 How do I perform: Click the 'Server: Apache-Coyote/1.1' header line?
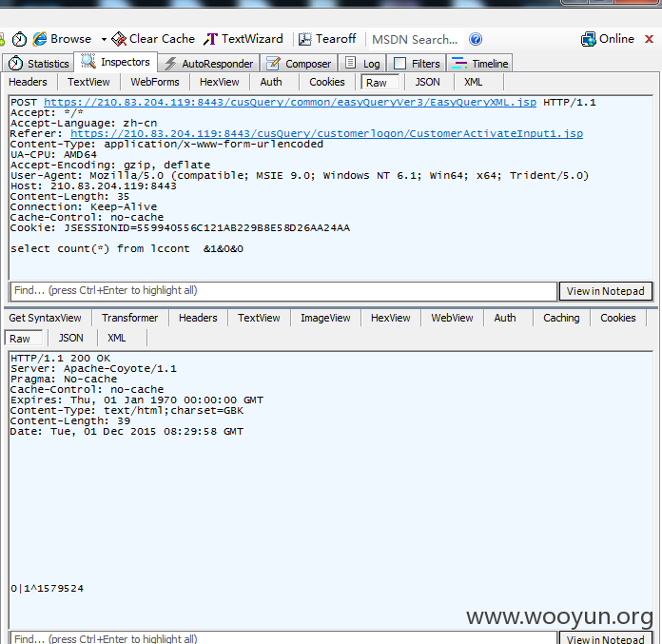click(x=93, y=369)
